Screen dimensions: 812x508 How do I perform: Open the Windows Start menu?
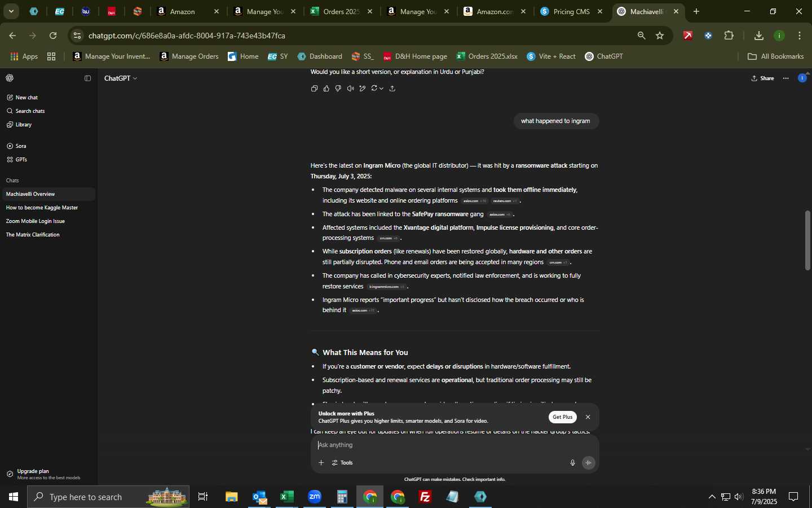pyautogui.click(x=14, y=497)
